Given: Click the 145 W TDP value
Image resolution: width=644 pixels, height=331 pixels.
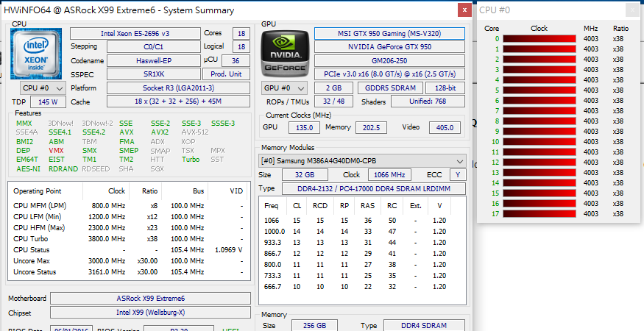Looking at the screenshot, I should coord(48,102).
